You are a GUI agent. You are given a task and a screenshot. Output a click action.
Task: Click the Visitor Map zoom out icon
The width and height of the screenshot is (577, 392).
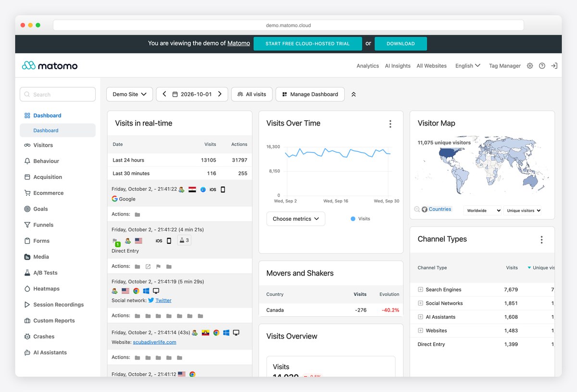click(x=417, y=209)
